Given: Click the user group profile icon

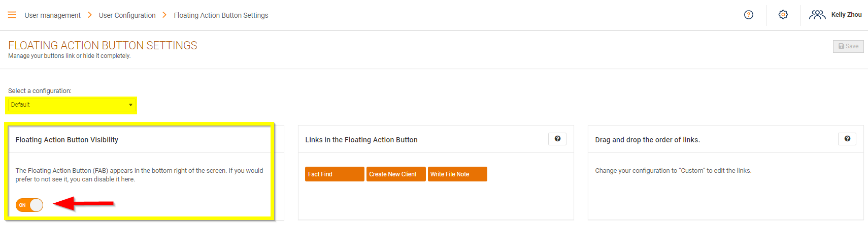Looking at the screenshot, I should pyautogui.click(x=817, y=15).
